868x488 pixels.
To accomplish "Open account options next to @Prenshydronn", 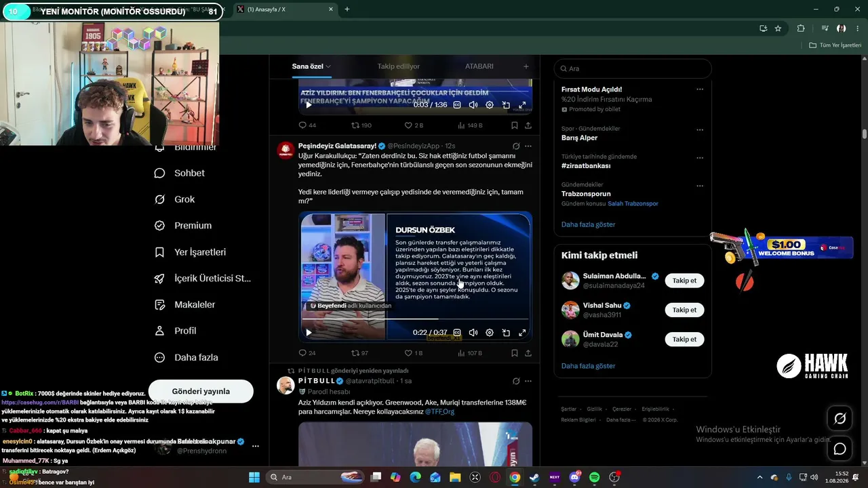I will coord(256,446).
